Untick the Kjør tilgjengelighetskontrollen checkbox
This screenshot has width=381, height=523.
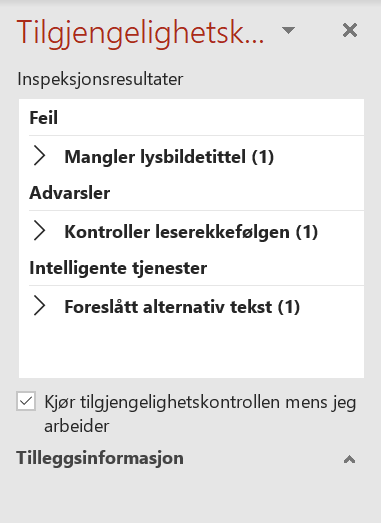point(26,401)
